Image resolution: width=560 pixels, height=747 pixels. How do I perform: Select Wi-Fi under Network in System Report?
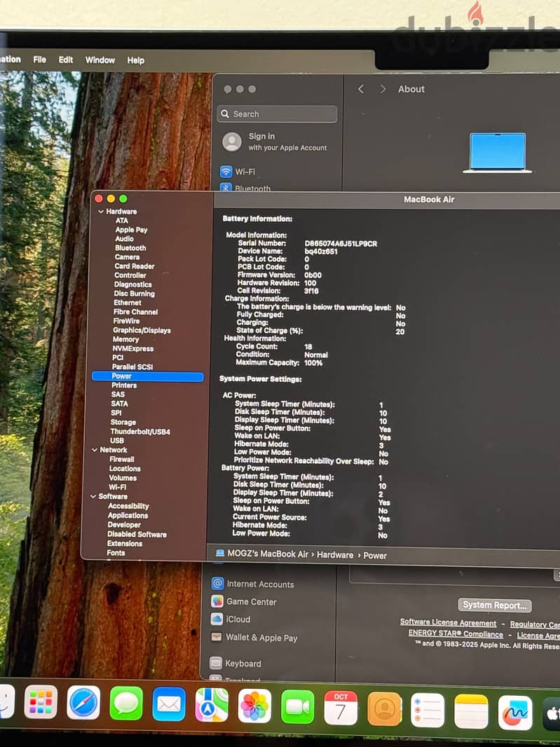117,487
